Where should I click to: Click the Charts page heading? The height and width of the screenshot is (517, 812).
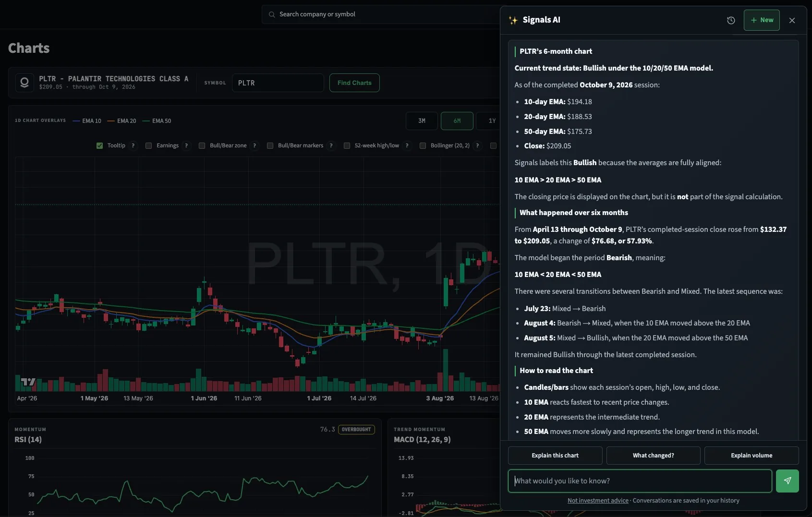(29, 48)
